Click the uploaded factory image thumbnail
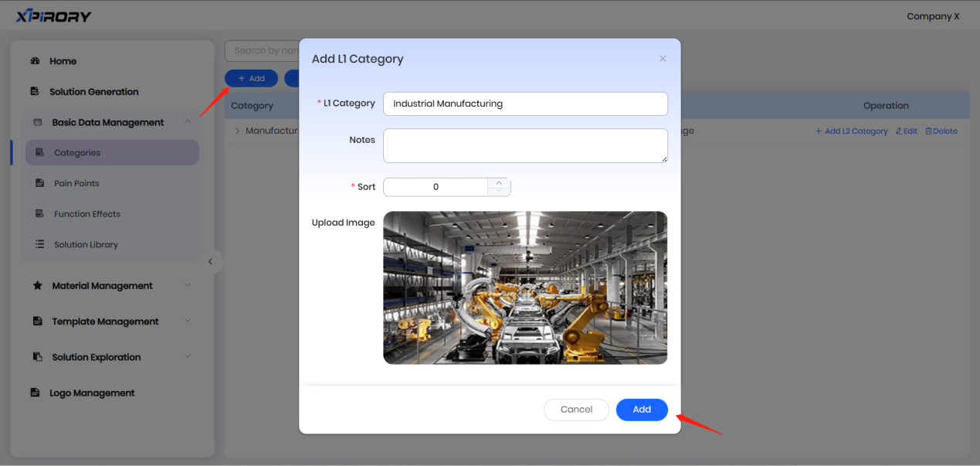 pos(525,287)
